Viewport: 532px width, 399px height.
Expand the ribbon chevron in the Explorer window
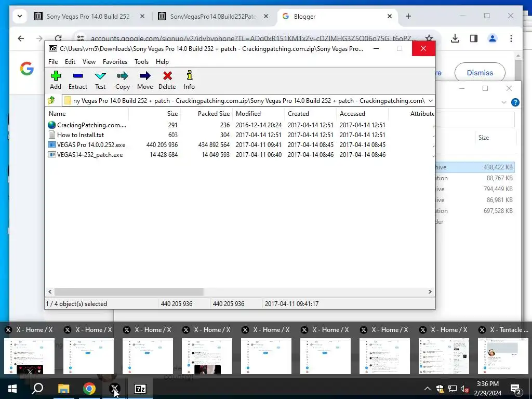click(x=504, y=102)
